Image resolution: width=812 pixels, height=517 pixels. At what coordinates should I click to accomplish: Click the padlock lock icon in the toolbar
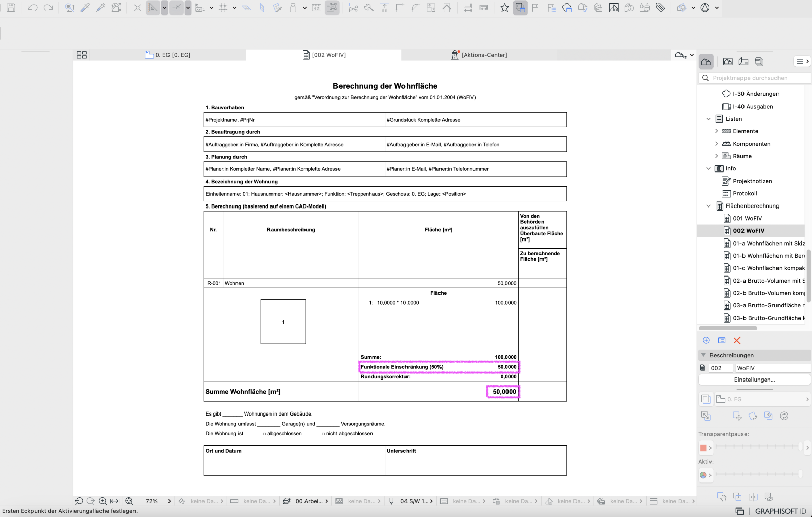[293, 8]
